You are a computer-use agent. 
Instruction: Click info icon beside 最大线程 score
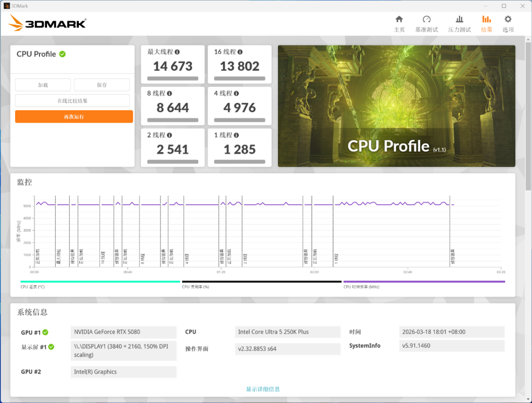(x=177, y=52)
